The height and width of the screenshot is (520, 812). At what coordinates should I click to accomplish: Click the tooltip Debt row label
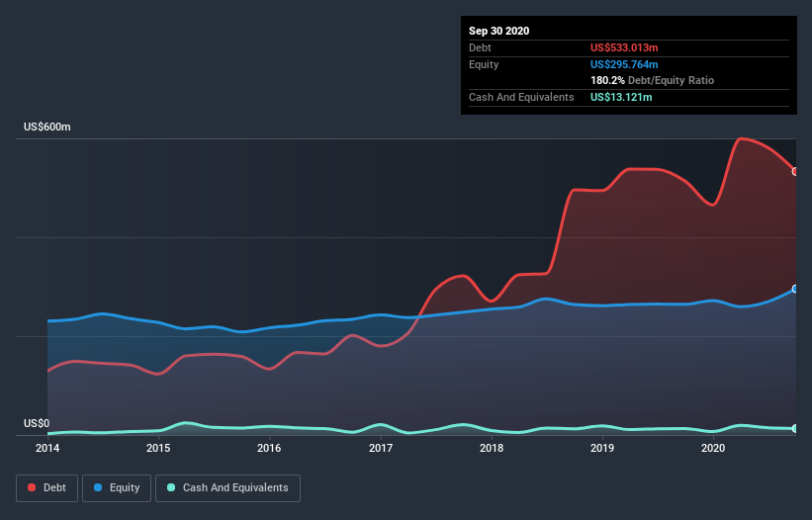pyautogui.click(x=480, y=47)
